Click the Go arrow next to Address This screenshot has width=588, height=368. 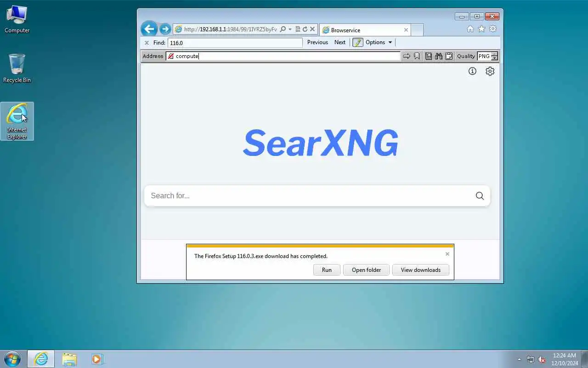(x=407, y=56)
